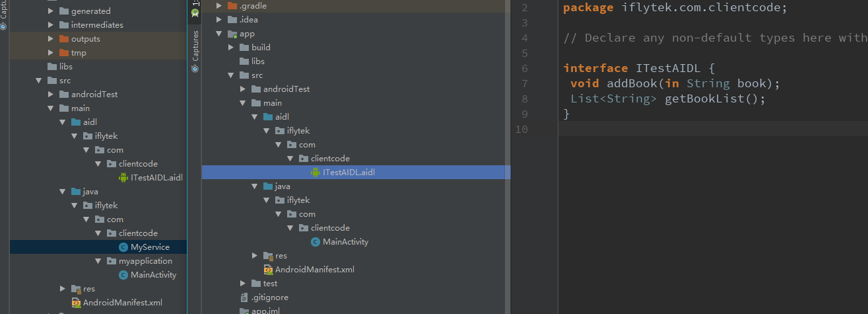Viewport: 868px width, 314px height.
Task: Click 'addBook' method name in editor
Action: (632, 84)
